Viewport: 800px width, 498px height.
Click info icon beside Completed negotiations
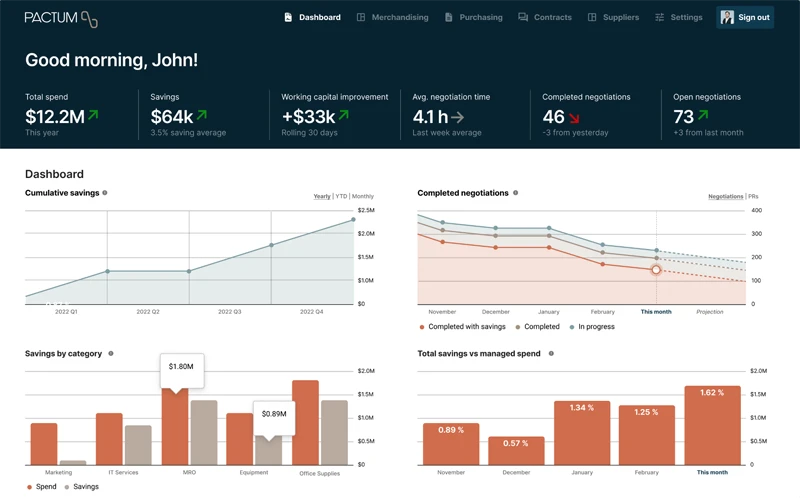click(516, 193)
